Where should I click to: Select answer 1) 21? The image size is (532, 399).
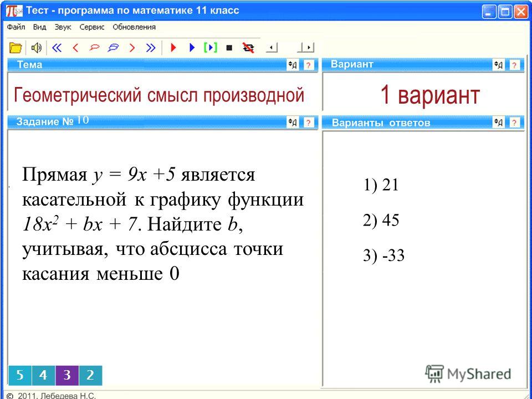click(x=381, y=185)
